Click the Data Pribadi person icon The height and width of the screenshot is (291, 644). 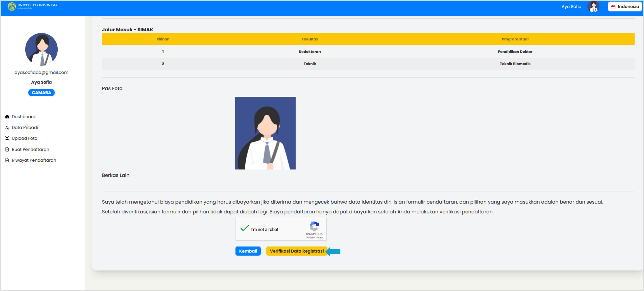point(7,128)
